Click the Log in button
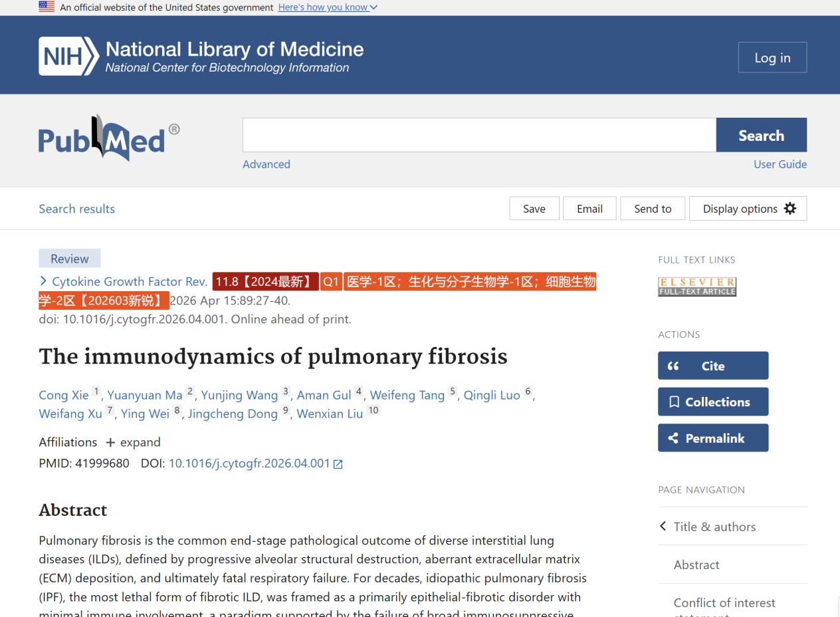 (x=772, y=58)
